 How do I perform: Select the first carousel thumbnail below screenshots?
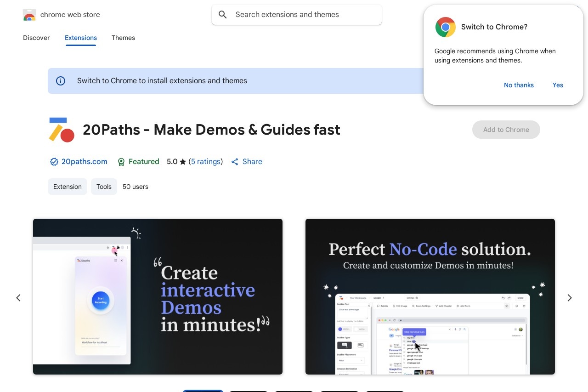tap(203, 391)
